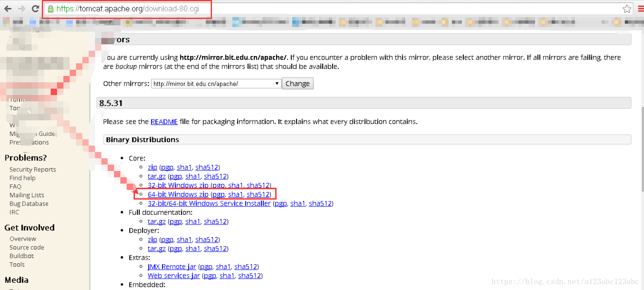Screen dimensions: 644x290
Task: Open Security Reports in the sidebar
Action: 33,169
